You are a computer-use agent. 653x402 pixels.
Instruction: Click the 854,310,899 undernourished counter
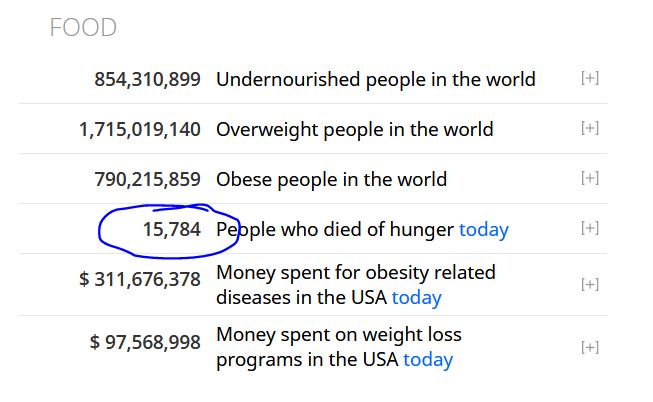point(147,79)
